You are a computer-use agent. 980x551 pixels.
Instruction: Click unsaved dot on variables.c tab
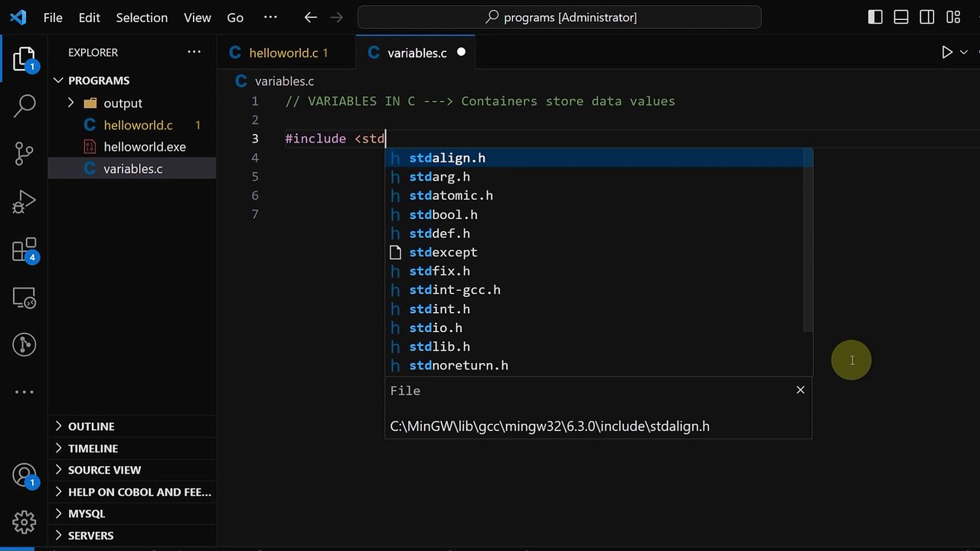(461, 52)
